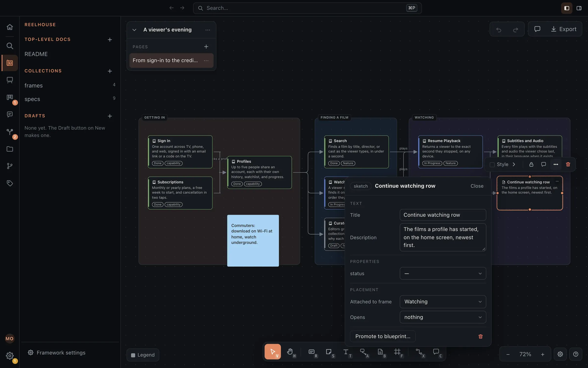588x368 pixels.
Task: Click the redo arrow
Action: [x=515, y=30]
